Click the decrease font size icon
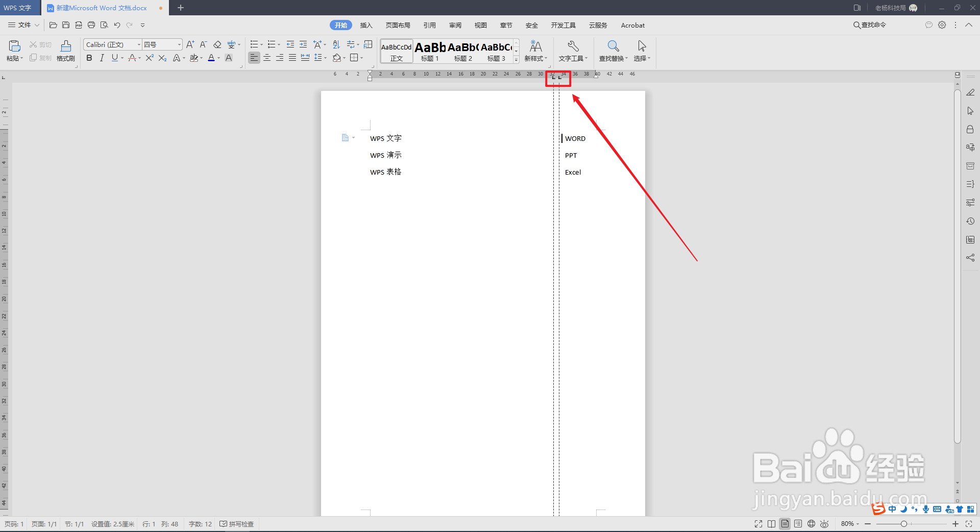 203,44
